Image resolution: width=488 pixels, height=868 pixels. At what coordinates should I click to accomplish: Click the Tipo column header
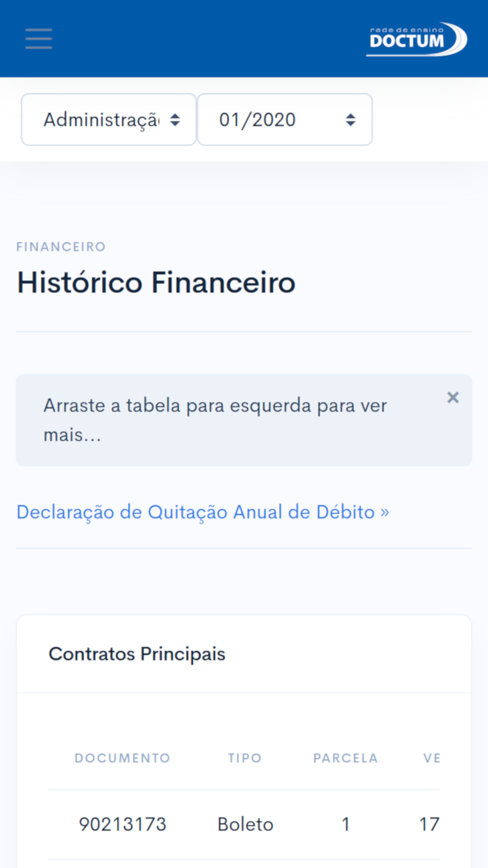pyautogui.click(x=245, y=758)
